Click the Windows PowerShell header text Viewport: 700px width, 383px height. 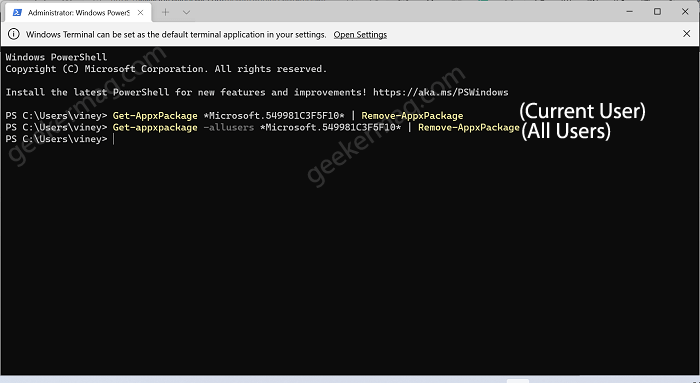(x=56, y=57)
